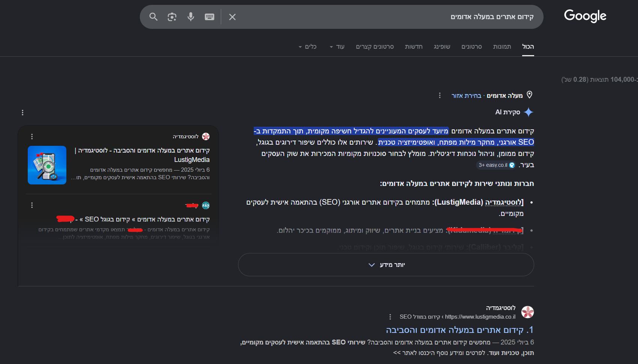Click the AI overview sparkle icon
The height and width of the screenshot is (364, 638).
[x=529, y=112]
